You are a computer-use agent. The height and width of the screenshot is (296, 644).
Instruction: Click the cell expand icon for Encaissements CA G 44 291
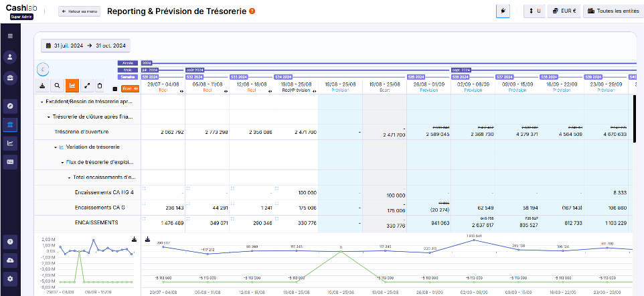(x=188, y=203)
